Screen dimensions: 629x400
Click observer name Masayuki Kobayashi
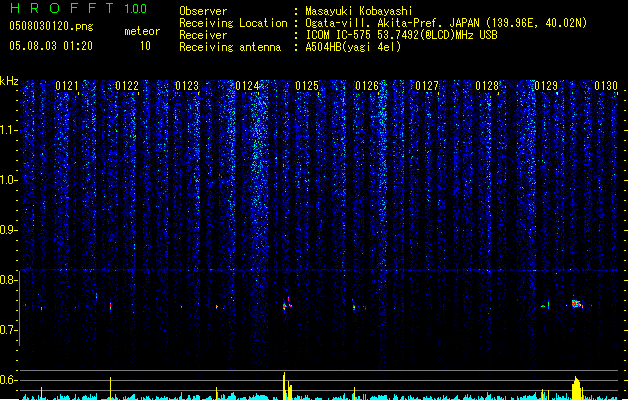pos(359,11)
